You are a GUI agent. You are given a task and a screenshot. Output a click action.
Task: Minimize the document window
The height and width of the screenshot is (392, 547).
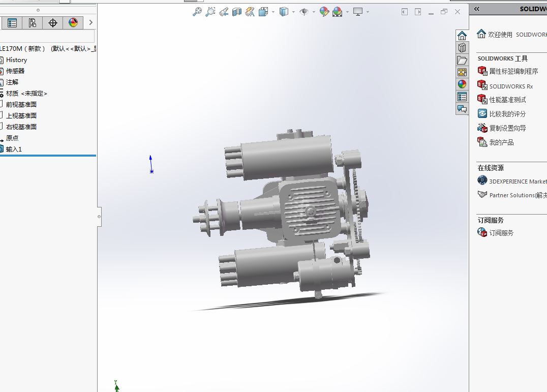pos(431,13)
